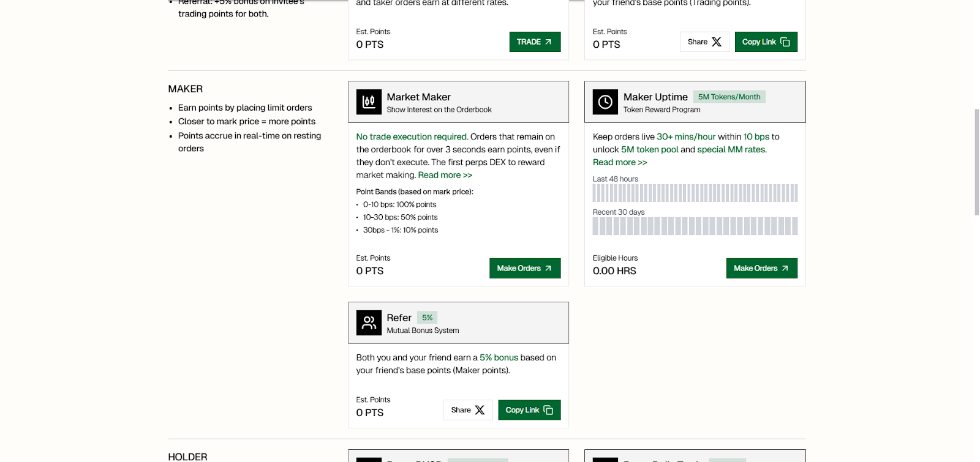Click the Refer people icon
Screen dimensions: 980x462
[x=369, y=323]
